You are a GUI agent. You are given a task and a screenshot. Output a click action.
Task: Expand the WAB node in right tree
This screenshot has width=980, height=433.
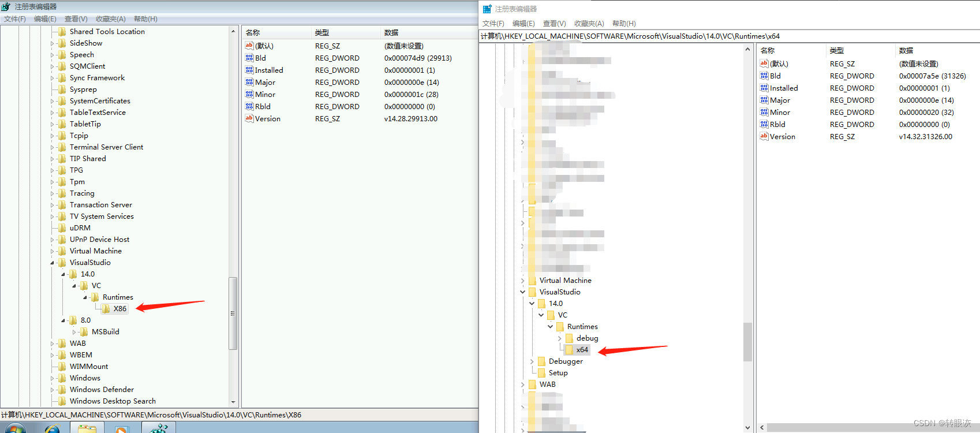(x=522, y=385)
